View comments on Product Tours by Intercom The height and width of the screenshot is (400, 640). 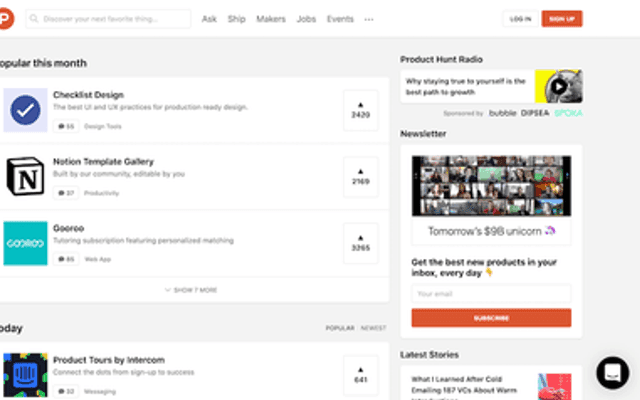pos(66,391)
